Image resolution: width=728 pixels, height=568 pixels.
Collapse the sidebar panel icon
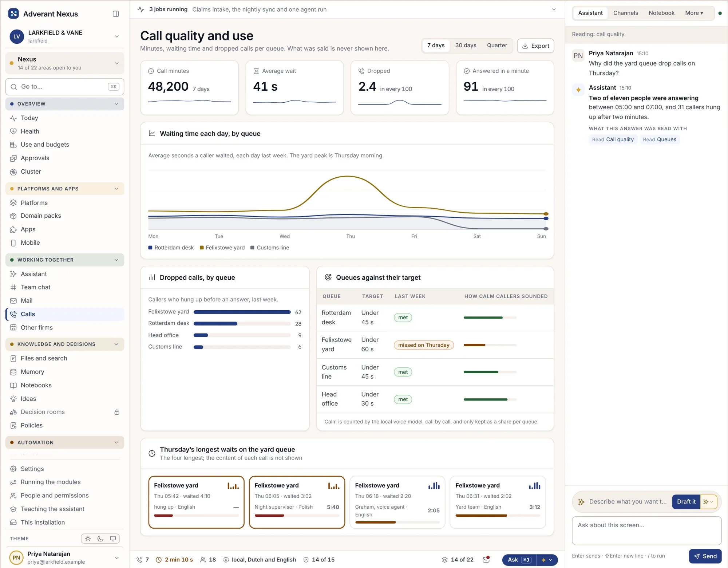tap(116, 14)
